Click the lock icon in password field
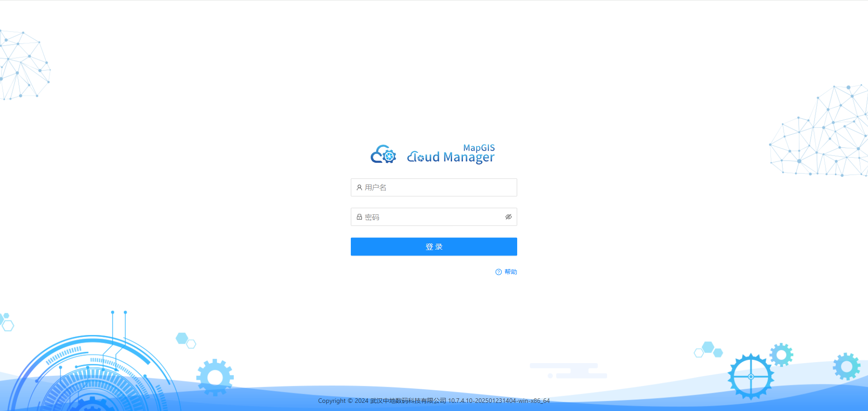868x411 pixels. click(359, 217)
